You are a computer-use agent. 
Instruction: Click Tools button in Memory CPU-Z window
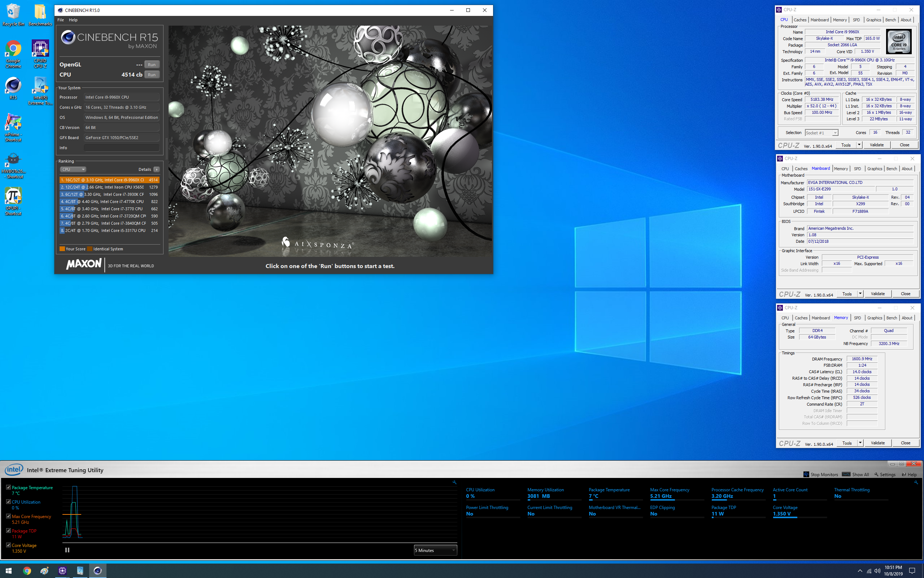click(847, 443)
